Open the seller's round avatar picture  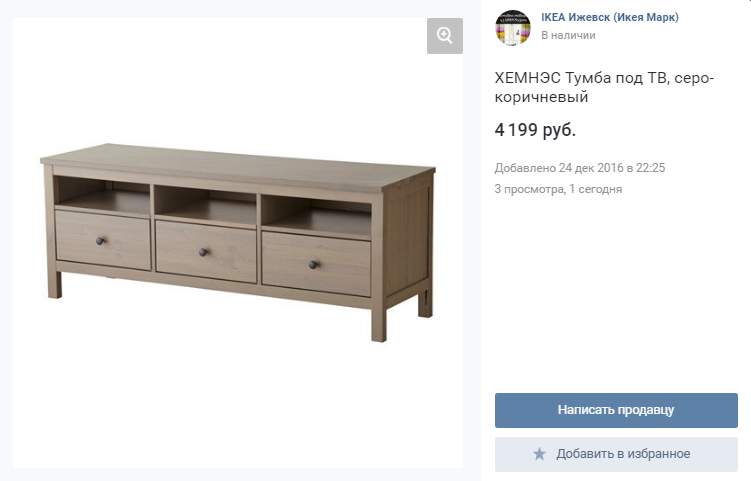click(x=513, y=28)
